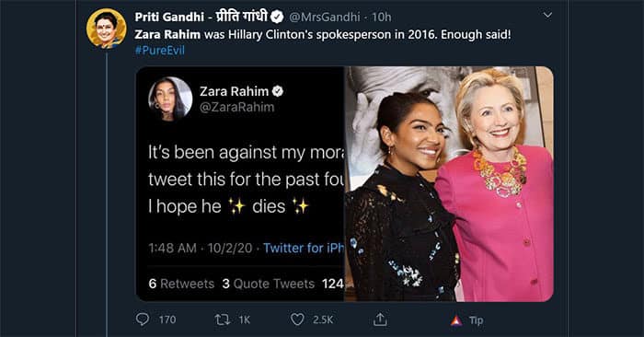The height and width of the screenshot is (337, 644).
Task: Open the 10h timestamp link
Action: [x=382, y=17]
